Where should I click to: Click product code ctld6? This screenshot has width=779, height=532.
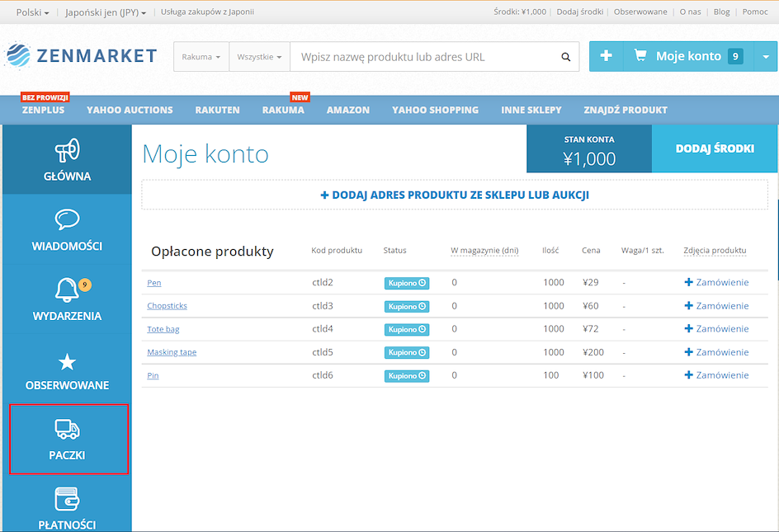click(323, 375)
